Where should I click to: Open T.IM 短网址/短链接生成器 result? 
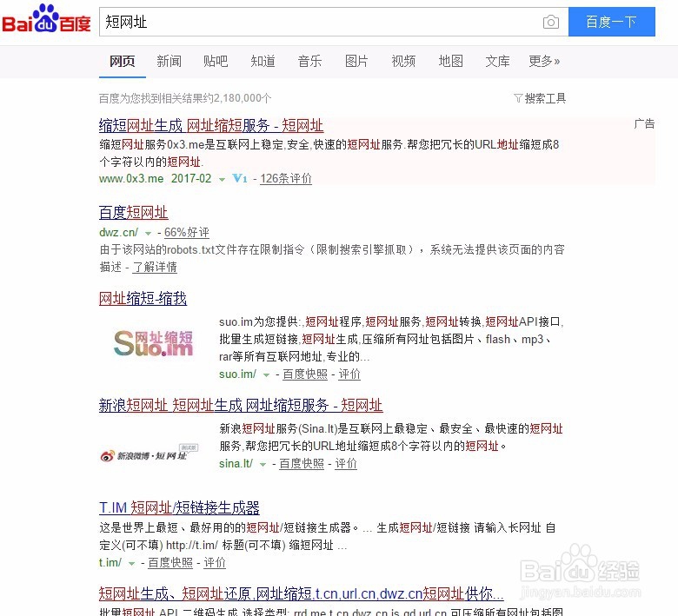[179, 507]
